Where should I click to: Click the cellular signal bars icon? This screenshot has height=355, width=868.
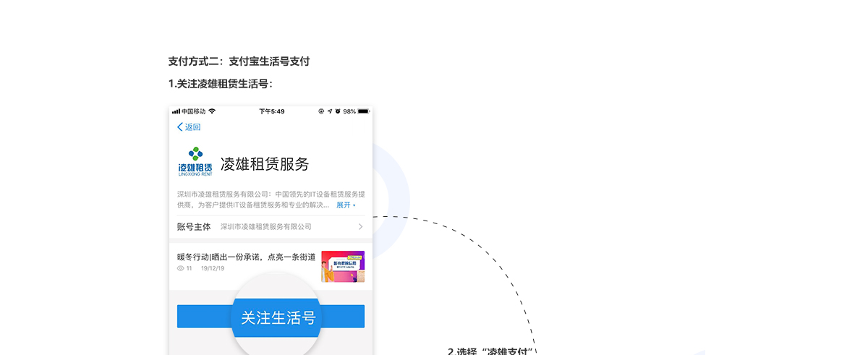176,111
